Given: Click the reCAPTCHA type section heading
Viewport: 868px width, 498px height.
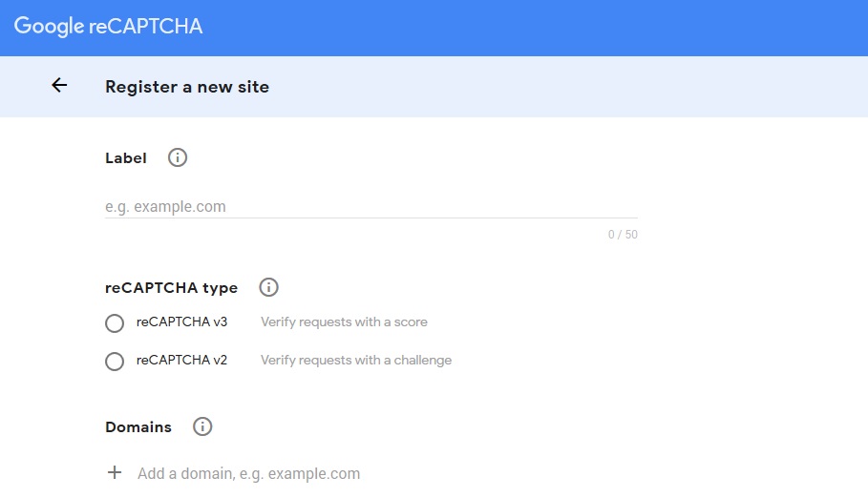Looking at the screenshot, I should pos(171,288).
